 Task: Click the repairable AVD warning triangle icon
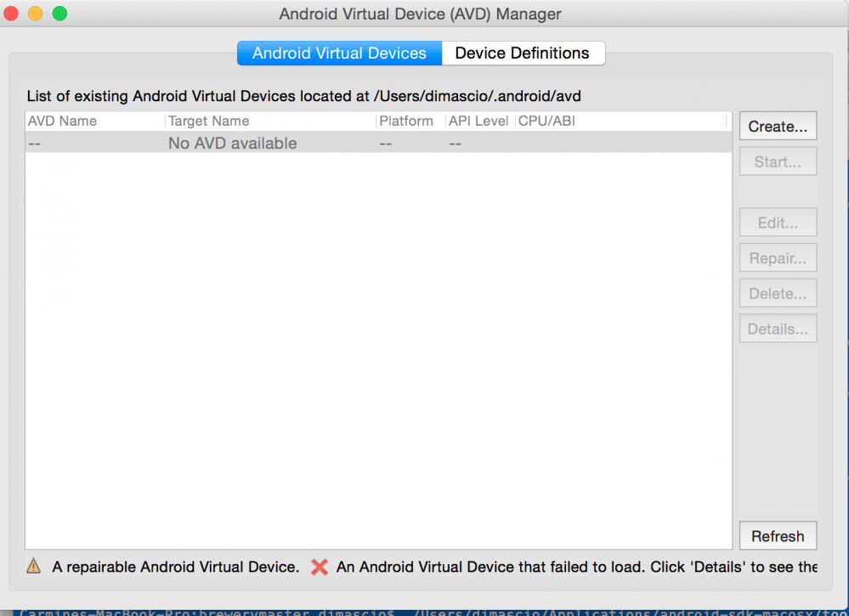coord(33,567)
